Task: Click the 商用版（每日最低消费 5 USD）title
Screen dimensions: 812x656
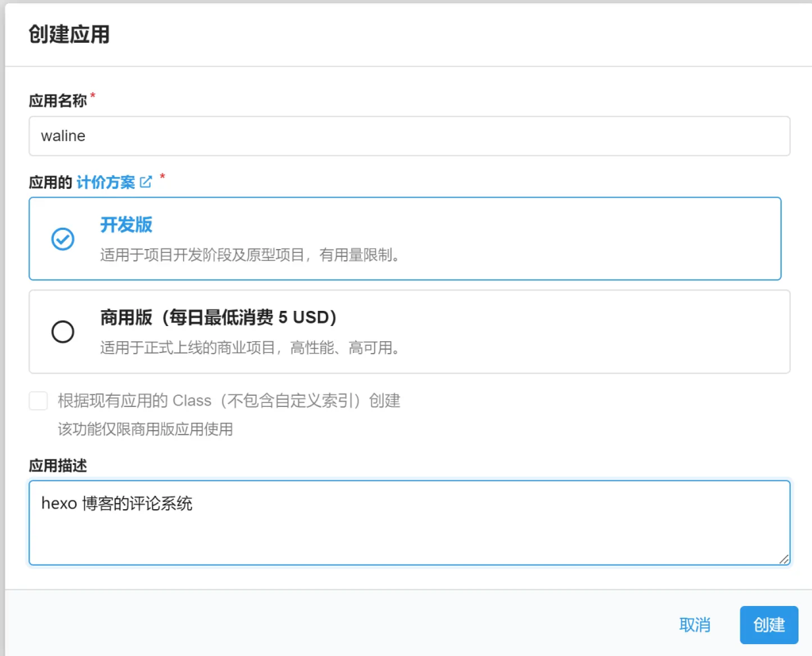Action: tap(218, 317)
